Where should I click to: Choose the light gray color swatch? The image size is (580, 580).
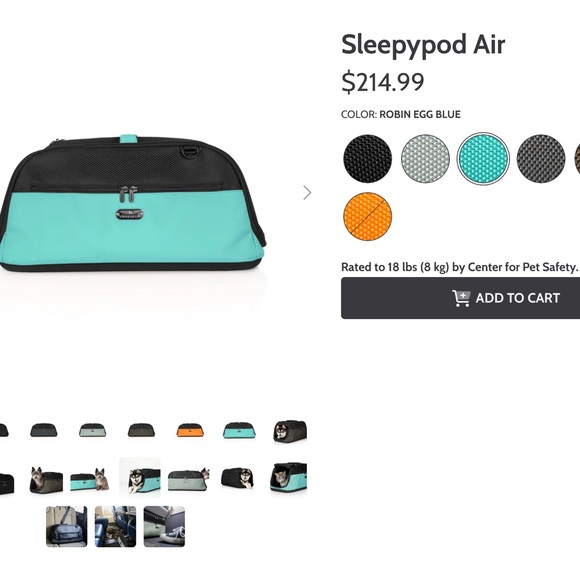(x=425, y=159)
